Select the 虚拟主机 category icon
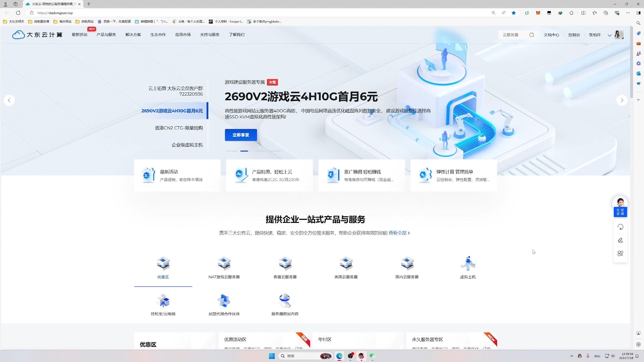Image resolution: width=644 pixels, height=362 pixels. coord(468,263)
